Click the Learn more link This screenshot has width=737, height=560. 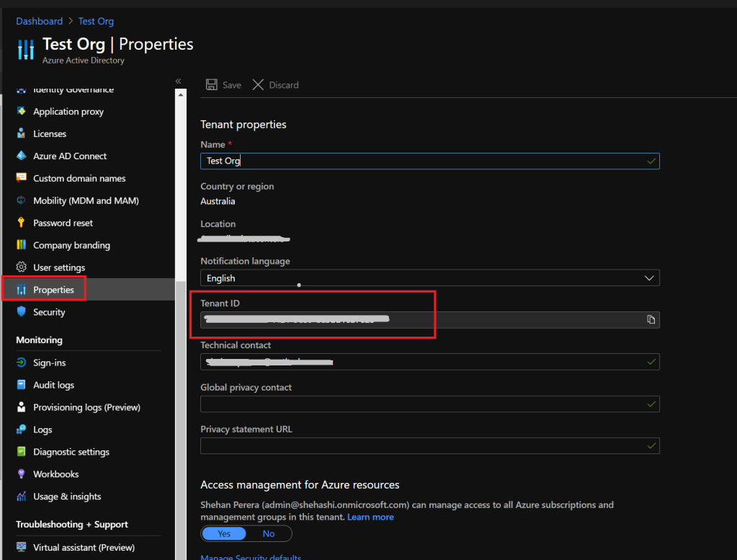[370, 517]
